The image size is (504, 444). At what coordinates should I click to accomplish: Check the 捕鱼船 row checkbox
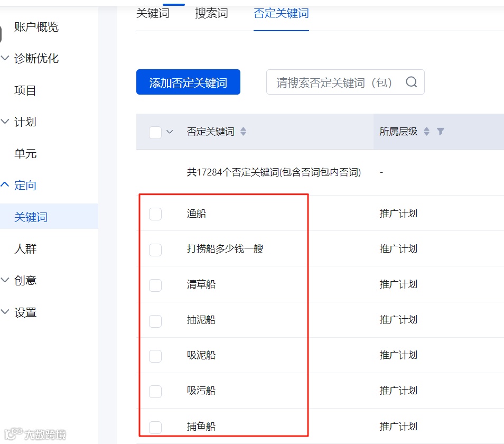click(x=155, y=427)
